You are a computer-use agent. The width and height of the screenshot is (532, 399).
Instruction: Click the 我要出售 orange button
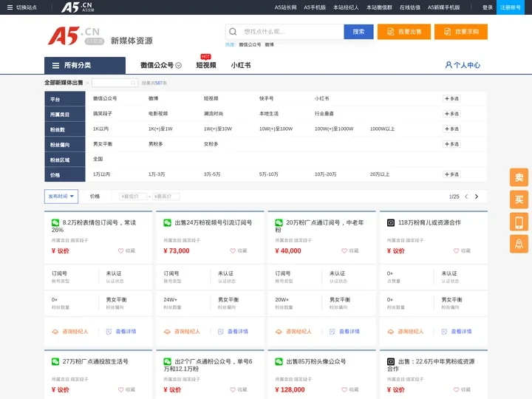click(x=403, y=32)
